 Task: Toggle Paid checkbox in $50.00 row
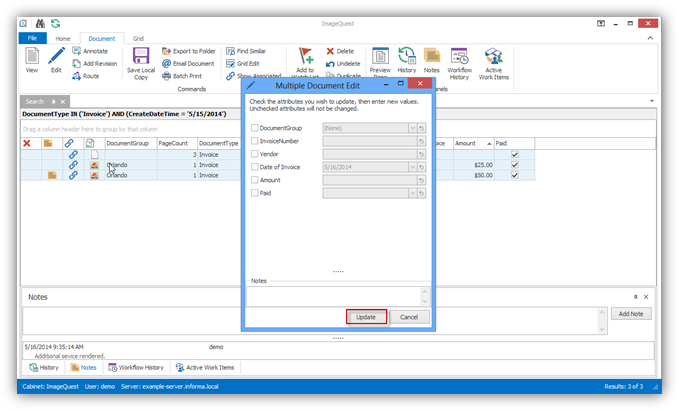(514, 175)
